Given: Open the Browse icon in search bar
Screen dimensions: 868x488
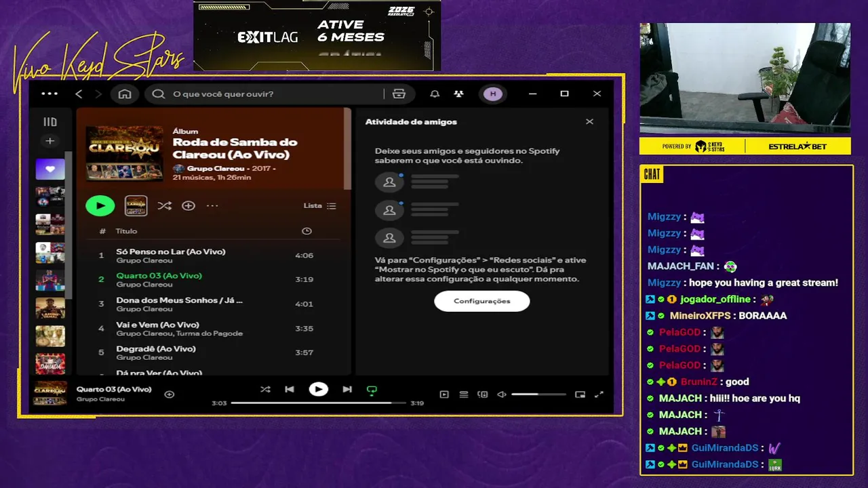Looking at the screenshot, I should pyautogui.click(x=399, y=94).
